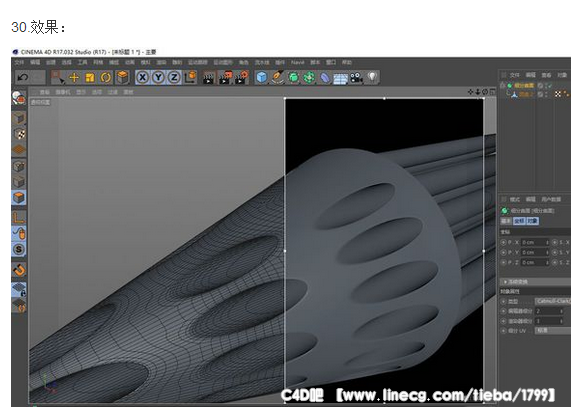Click the Floor environment icon
This screenshot has height=412, width=581.
click(x=341, y=78)
